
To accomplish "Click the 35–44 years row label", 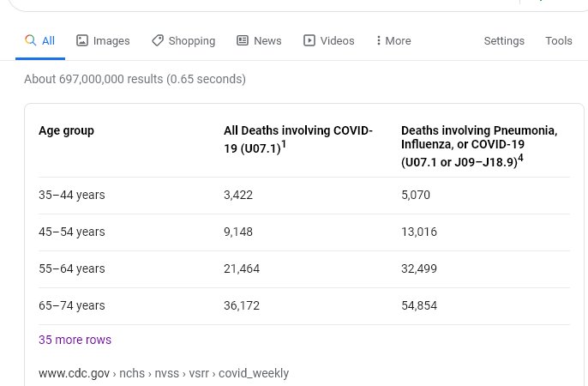I will 72,195.
